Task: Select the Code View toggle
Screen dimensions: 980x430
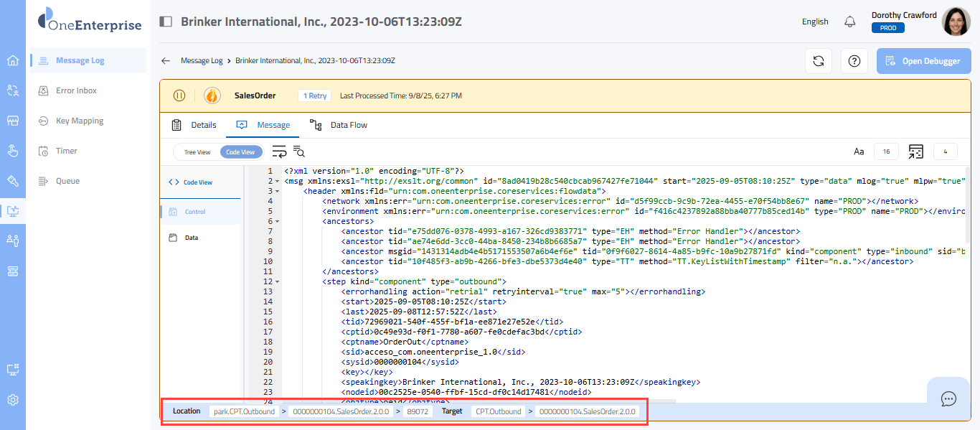Action: click(240, 152)
